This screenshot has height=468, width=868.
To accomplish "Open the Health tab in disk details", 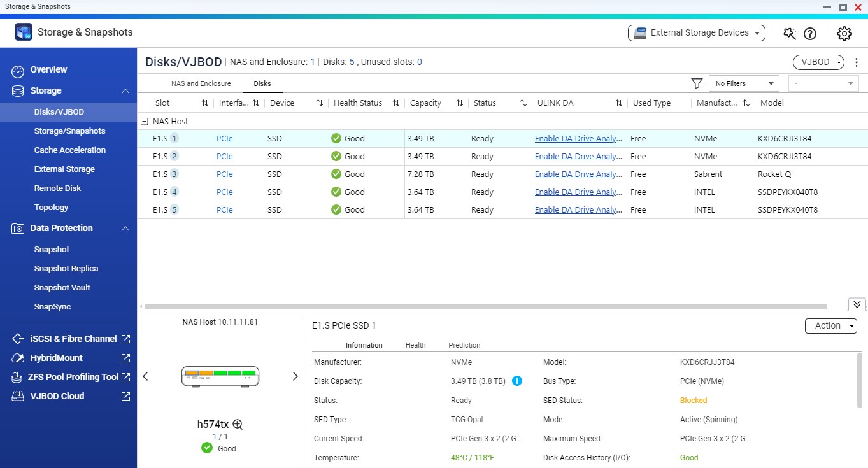I will click(x=415, y=345).
